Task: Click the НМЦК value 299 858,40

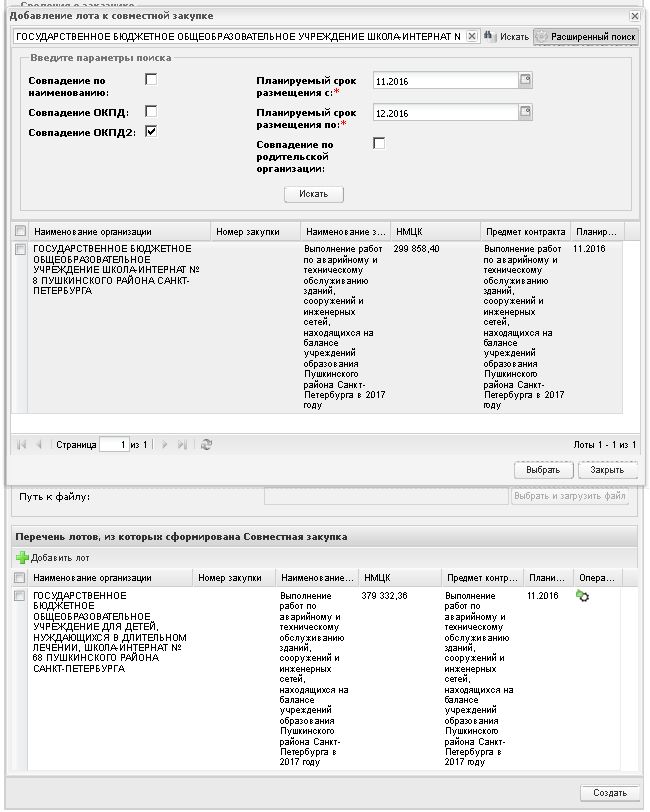Action: (416, 249)
